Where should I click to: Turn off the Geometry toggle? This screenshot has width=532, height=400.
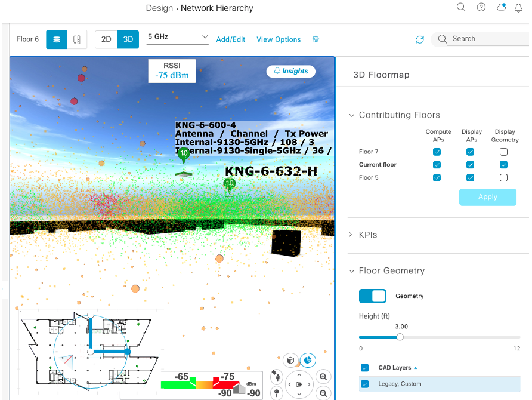372,296
